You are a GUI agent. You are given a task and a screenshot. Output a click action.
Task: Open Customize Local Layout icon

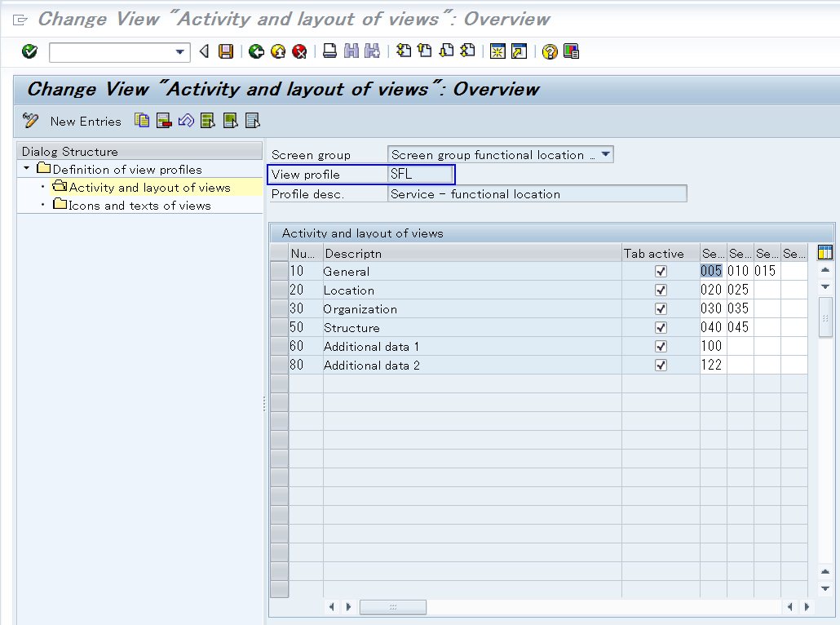(572, 51)
